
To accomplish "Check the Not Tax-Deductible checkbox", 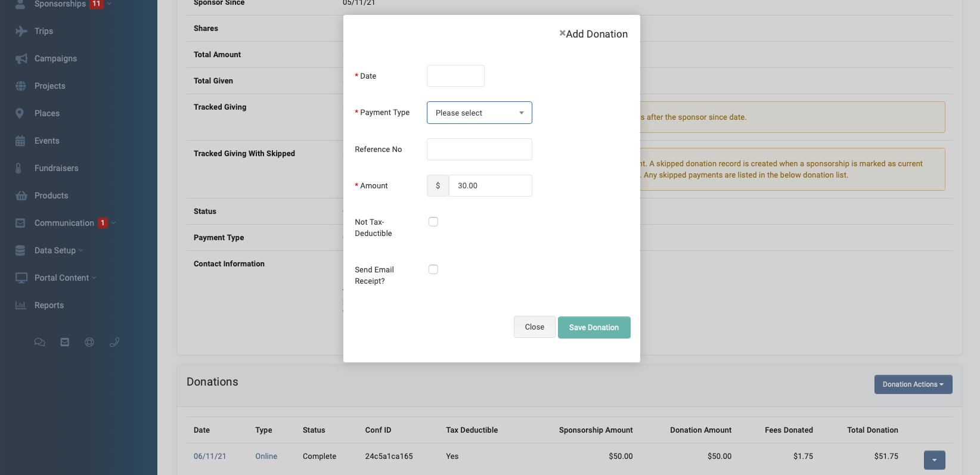I will point(433,222).
